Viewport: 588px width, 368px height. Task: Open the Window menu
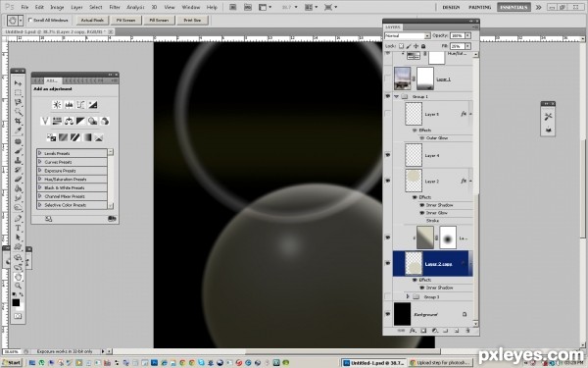pyautogui.click(x=191, y=7)
